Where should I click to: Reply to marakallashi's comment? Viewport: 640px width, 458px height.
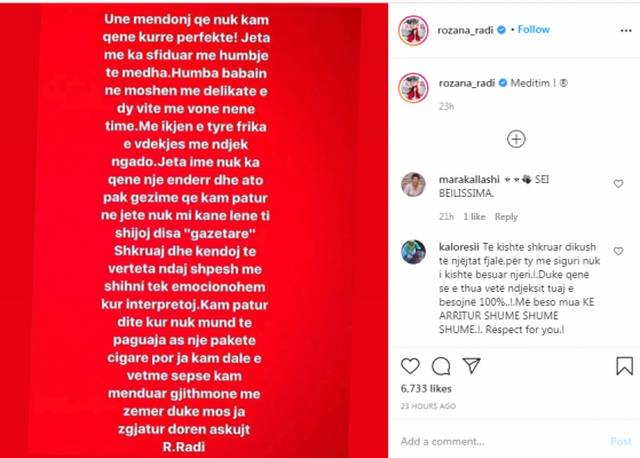click(506, 217)
